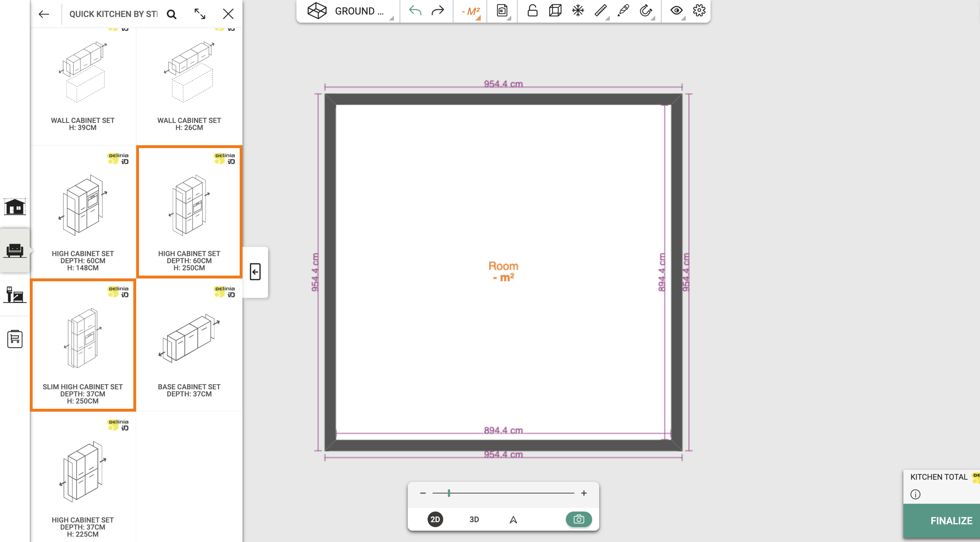The width and height of the screenshot is (980, 542).
Task: Open the house build sidebar tab
Action: coord(15,207)
